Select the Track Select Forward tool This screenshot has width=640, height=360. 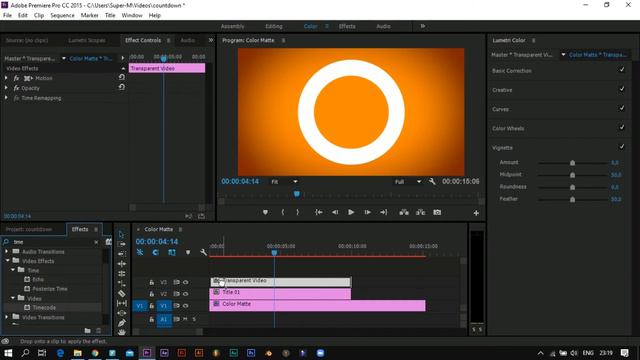click(x=121, y=244)
